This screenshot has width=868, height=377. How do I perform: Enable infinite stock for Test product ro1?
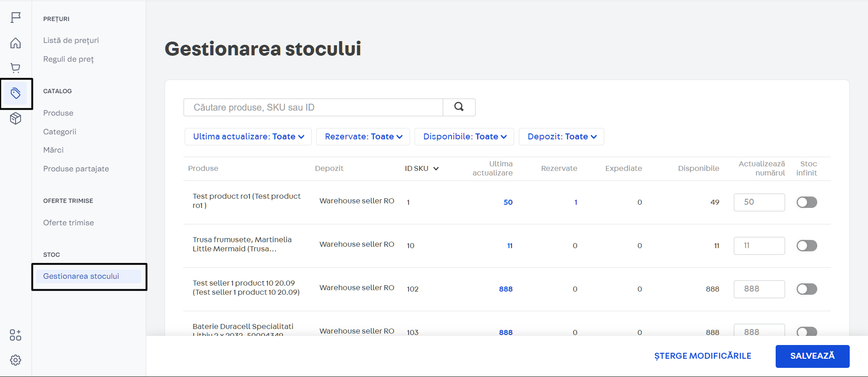(x=806, y=202)
